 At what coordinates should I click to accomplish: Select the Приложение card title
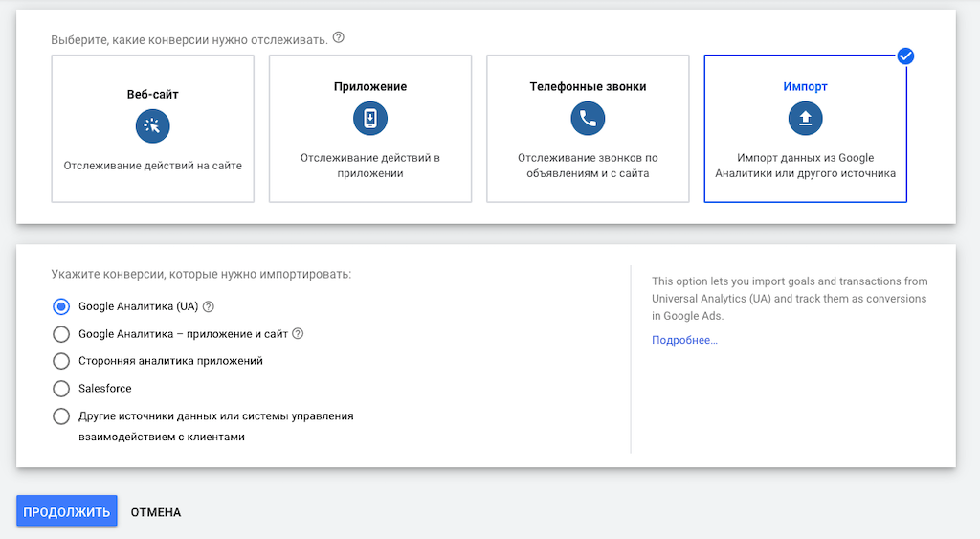(370, 87)
